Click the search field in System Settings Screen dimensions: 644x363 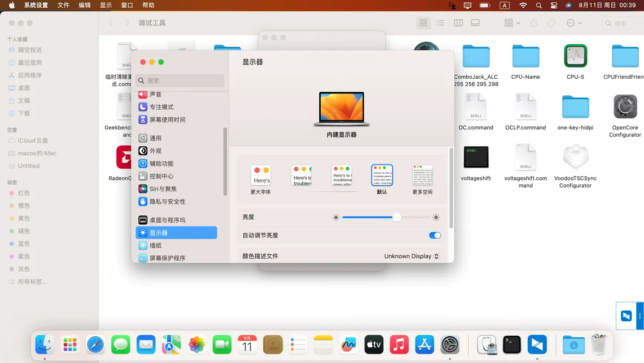tap(180, 80)
